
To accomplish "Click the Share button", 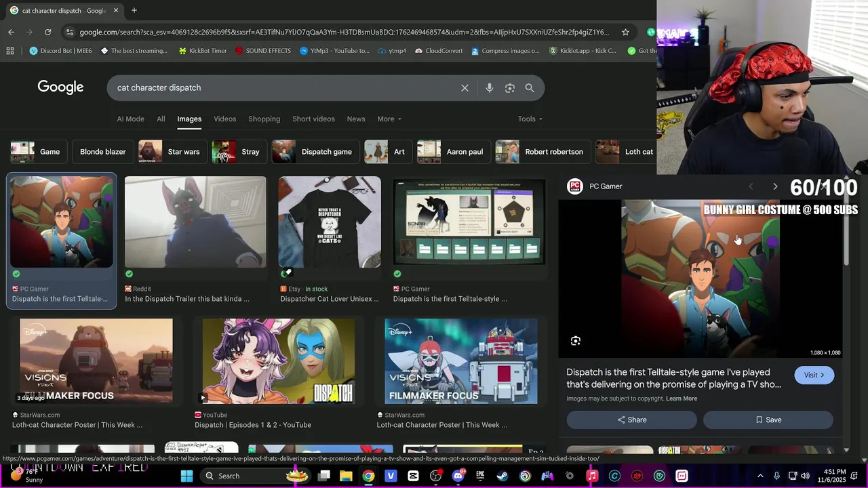I will point(631,420).
